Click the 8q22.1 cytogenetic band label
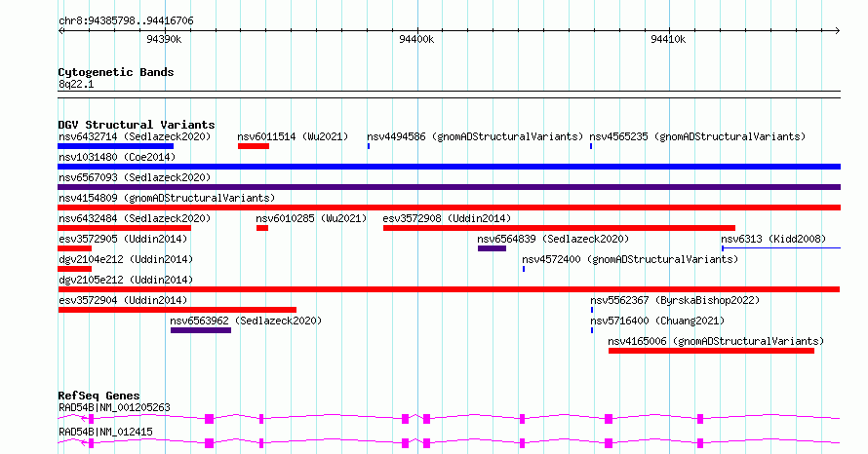 tap(76, 84)
